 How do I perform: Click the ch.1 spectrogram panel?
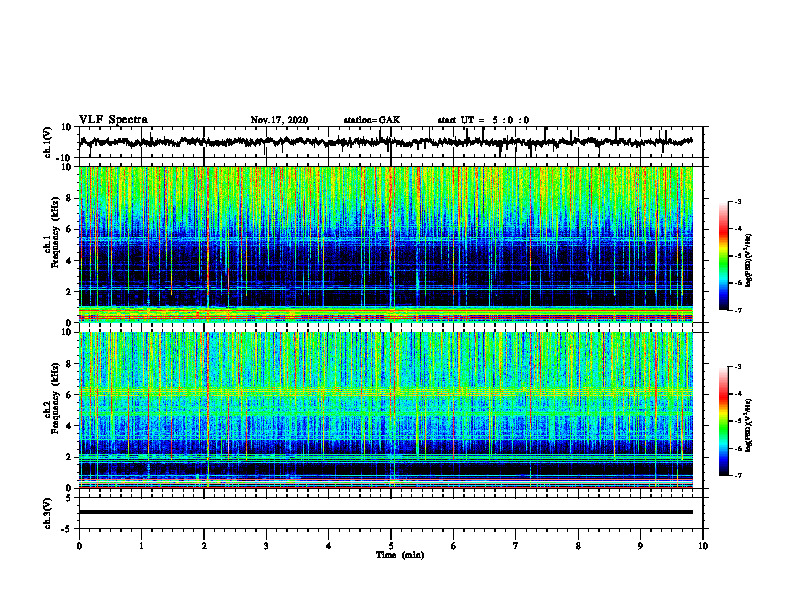coord(385,244)
